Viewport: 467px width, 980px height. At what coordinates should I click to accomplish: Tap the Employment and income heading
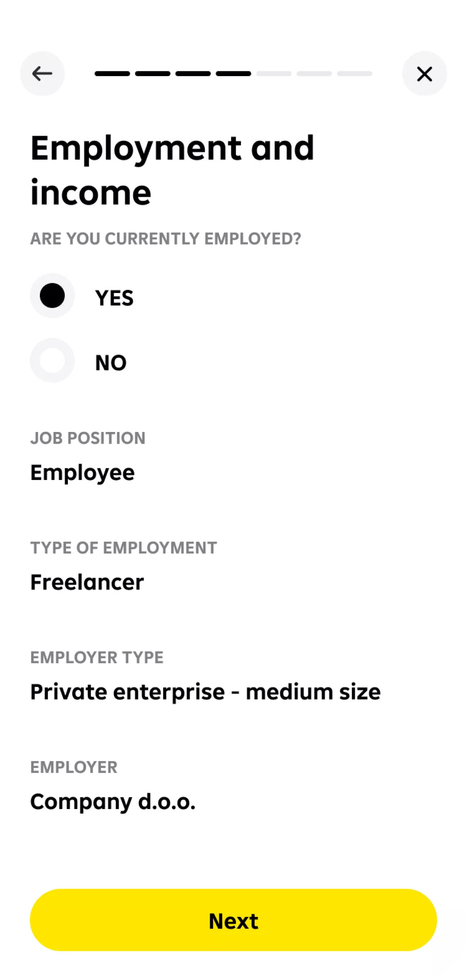[x=172, y=170]
